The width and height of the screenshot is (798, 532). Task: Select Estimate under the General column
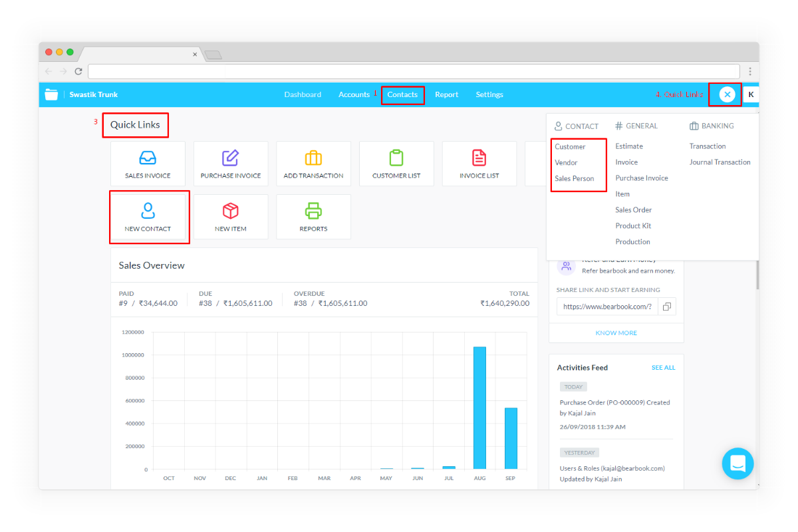629,146
